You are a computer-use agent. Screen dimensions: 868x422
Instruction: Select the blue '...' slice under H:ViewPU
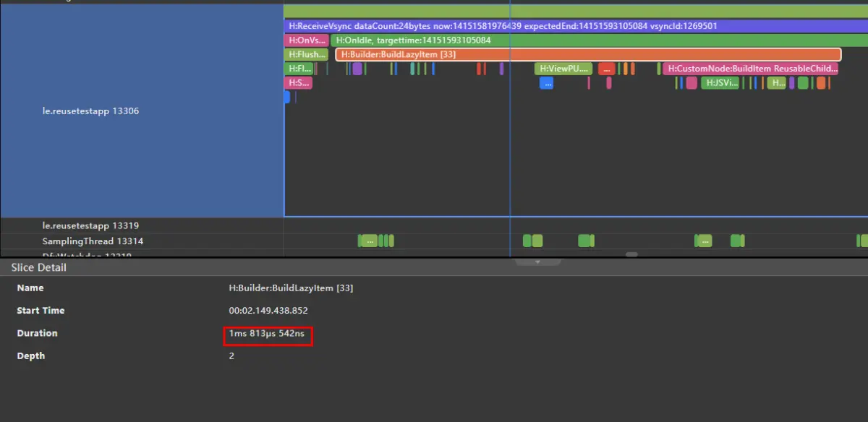pos(546,83)
